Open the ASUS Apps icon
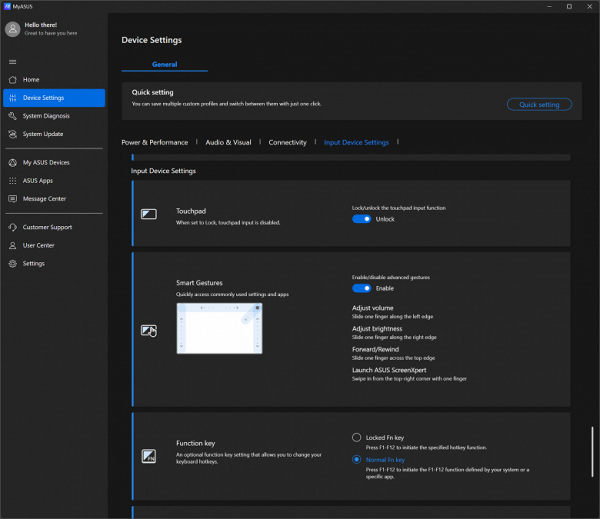 point(12,180)
